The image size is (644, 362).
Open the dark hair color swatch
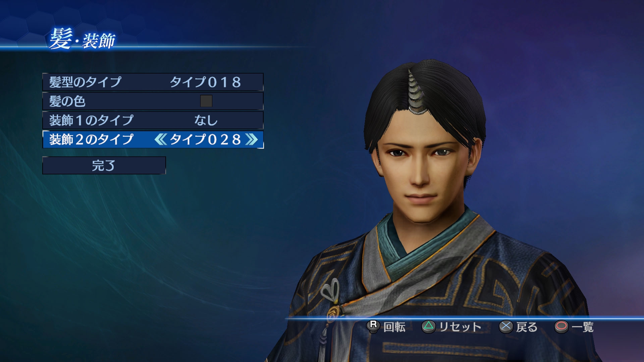click(x=206, y=101)
